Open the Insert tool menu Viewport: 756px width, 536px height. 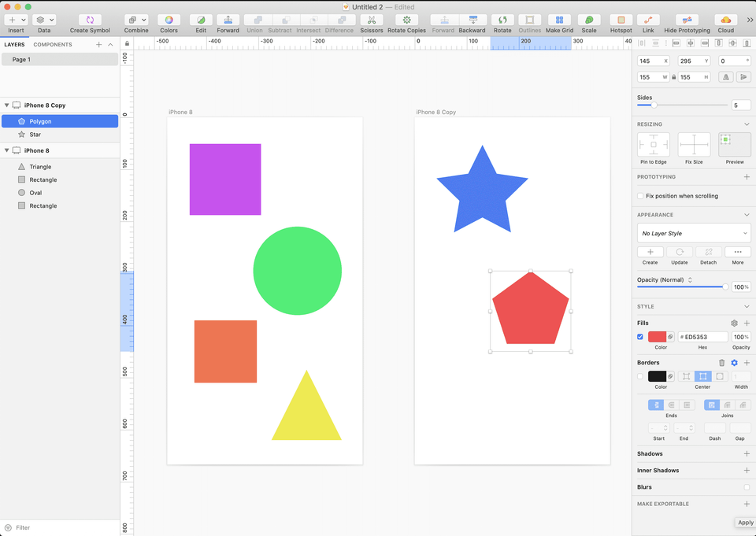tap(16, 20)
